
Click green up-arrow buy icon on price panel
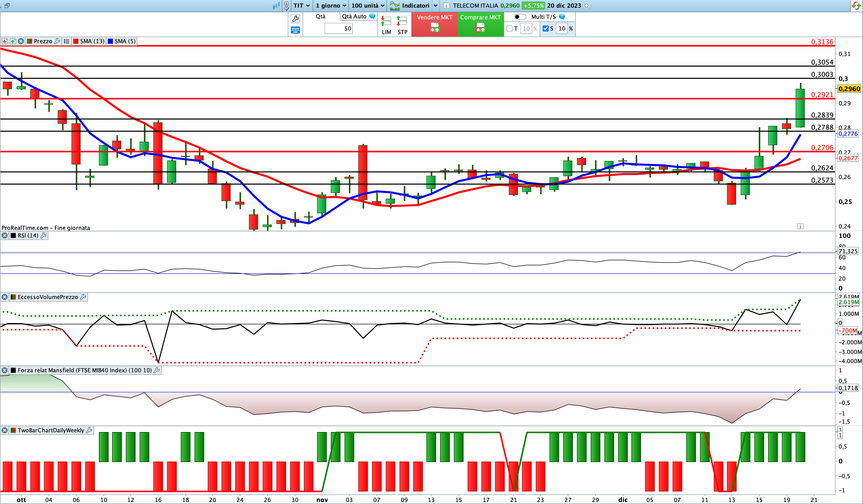pos(13,41)
